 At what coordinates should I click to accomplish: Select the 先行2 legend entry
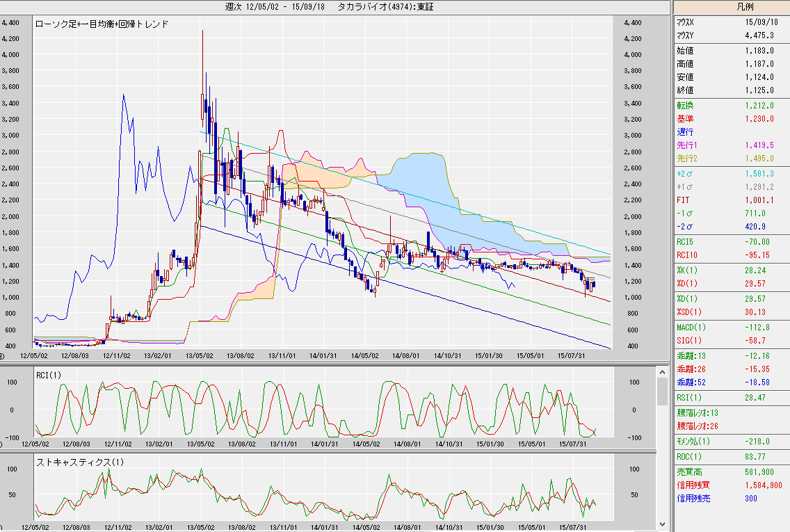pos(731,159)
